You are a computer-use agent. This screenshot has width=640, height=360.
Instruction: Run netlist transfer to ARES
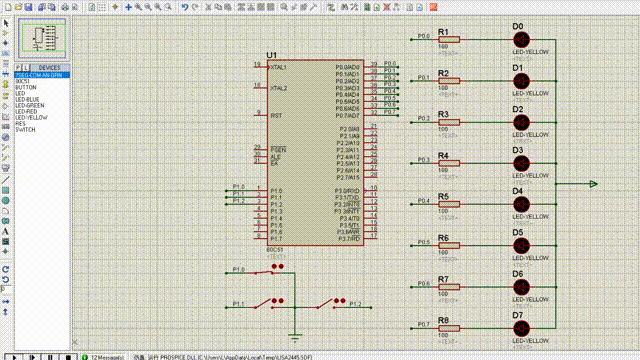pos(433,7)
